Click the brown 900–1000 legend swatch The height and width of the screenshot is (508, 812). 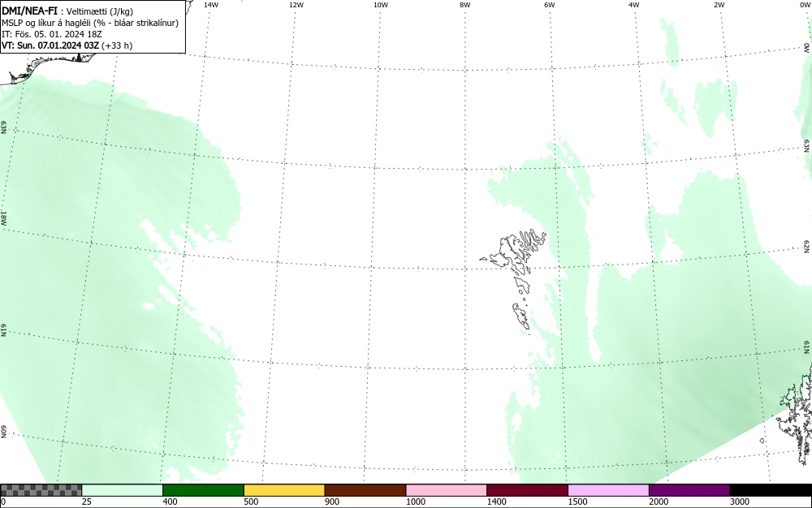365,490
